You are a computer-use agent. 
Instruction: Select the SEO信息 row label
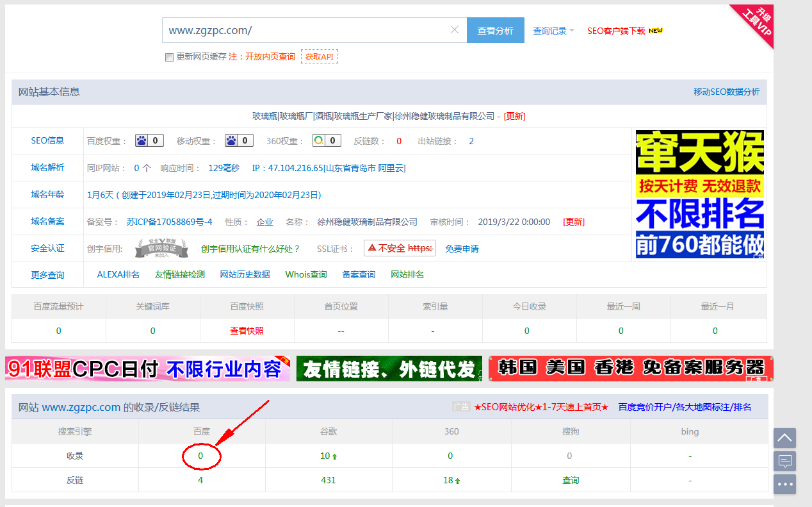[48, 141]
